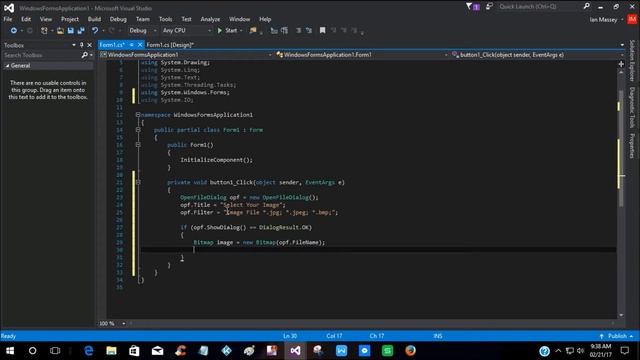
Task: Click the Open File toolbar icon
Action: [60, 31]
